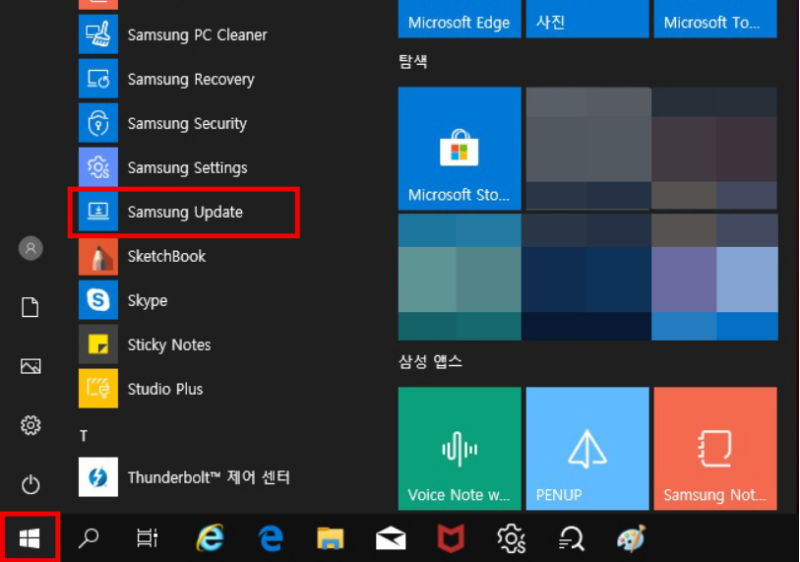Viewport: 800px width, 562px height.
Task: Open taskbar Search magnifier
Action: [88, 538]
